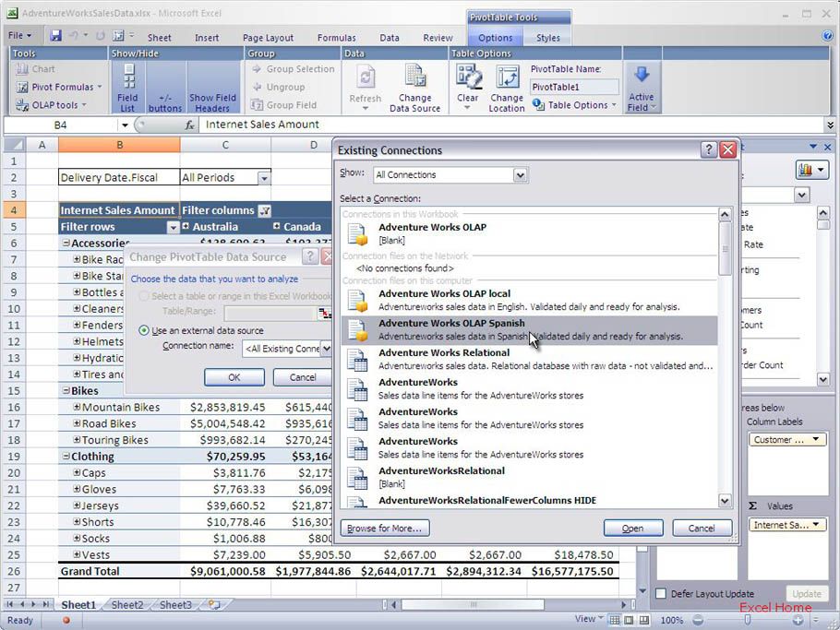Open the Filter rows dropdown
The height and width of the screenshot is (630, 840).
pos(173,227)
